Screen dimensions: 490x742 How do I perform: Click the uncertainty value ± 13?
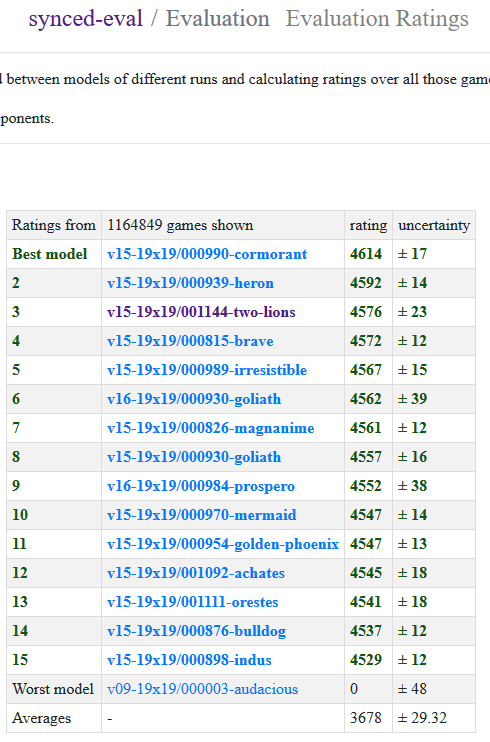tap(412, 544)
